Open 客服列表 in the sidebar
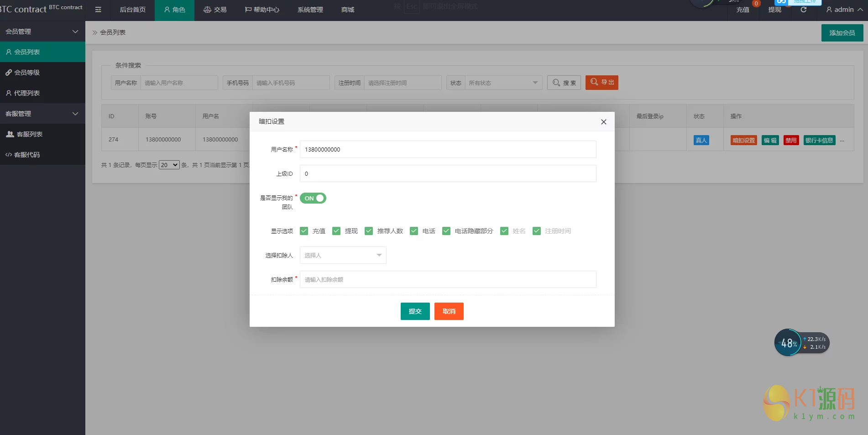 coord(29,134)
